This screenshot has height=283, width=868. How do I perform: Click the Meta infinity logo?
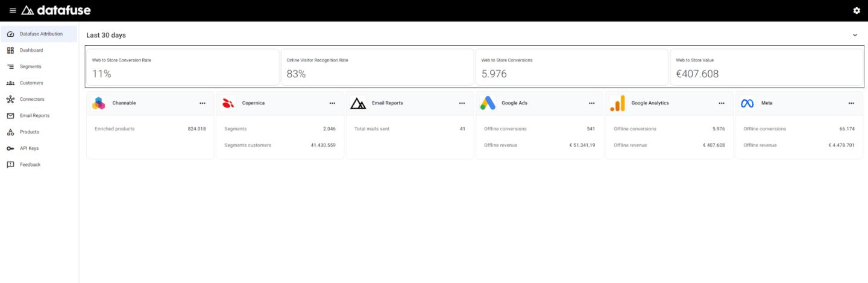pyautogui.click(x=747, y=103)
